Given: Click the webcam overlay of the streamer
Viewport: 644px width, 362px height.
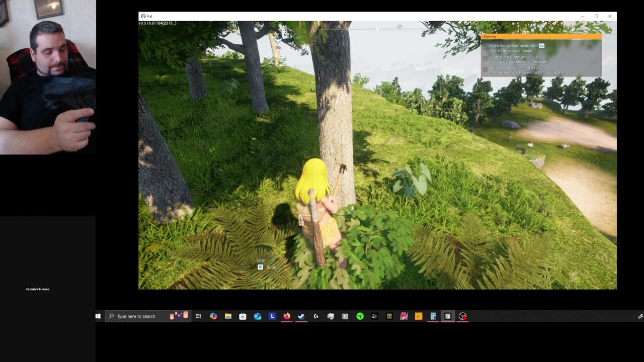Looking at the screenshot, I should (48, 77).
